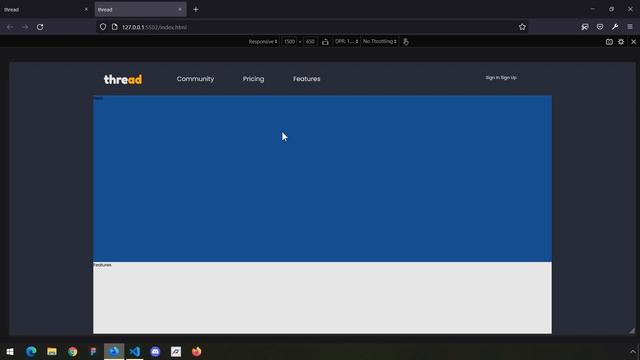This screenshot has width=640, height=360.
Task: Open the white square app on the taskbar
Action: click(x=176, y=351)
